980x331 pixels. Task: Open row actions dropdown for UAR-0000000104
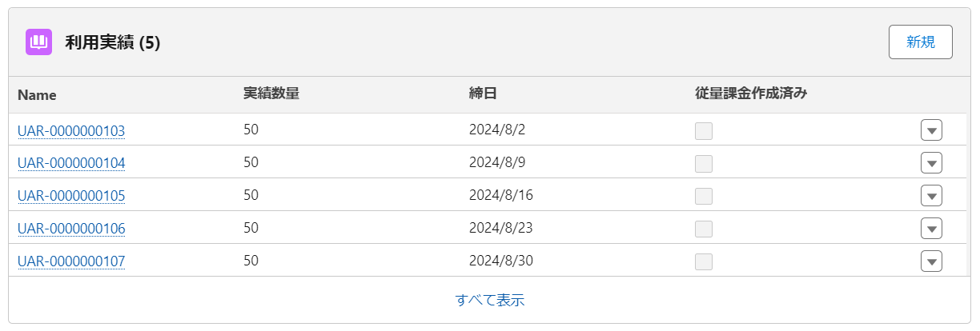(931, 163)
